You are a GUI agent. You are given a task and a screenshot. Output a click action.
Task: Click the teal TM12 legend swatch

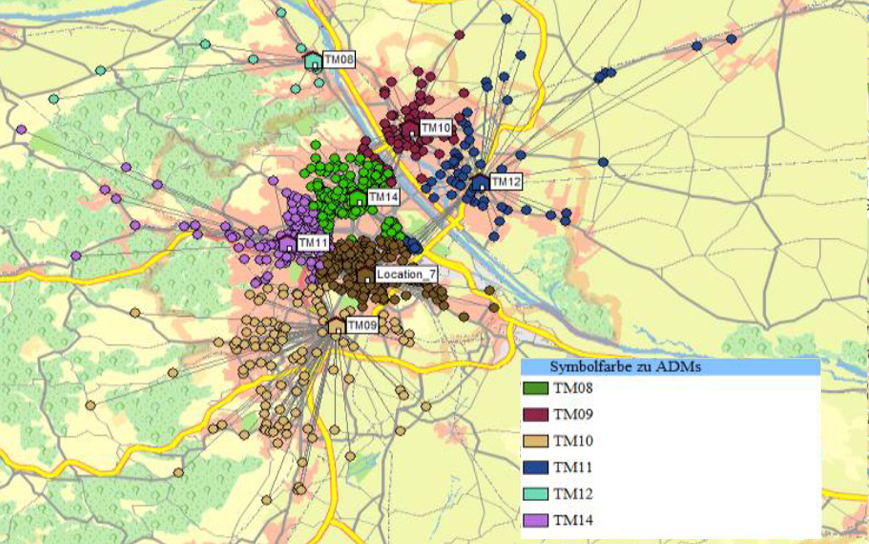point(536,494)
